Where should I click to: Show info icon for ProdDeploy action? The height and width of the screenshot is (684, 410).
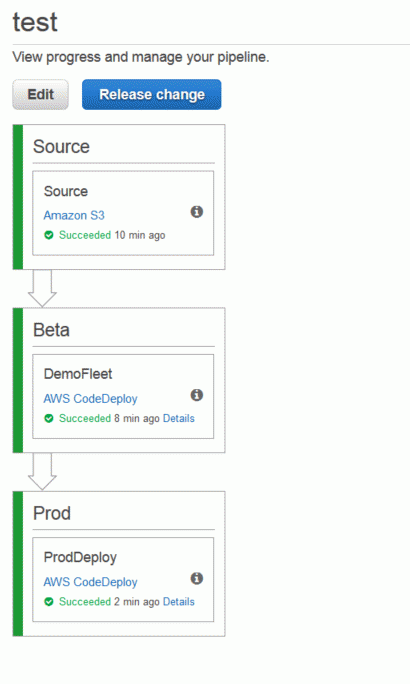tap(197, 578)
